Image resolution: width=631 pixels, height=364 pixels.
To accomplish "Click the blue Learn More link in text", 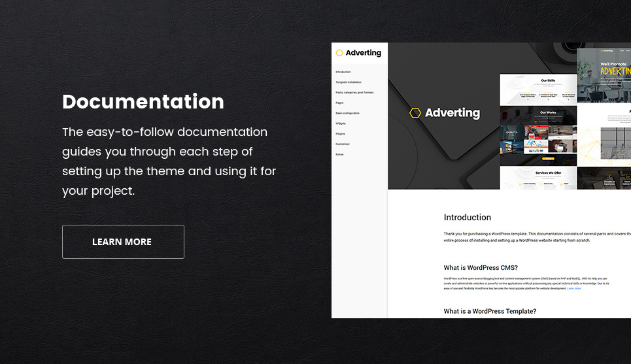I will point(573,288).
